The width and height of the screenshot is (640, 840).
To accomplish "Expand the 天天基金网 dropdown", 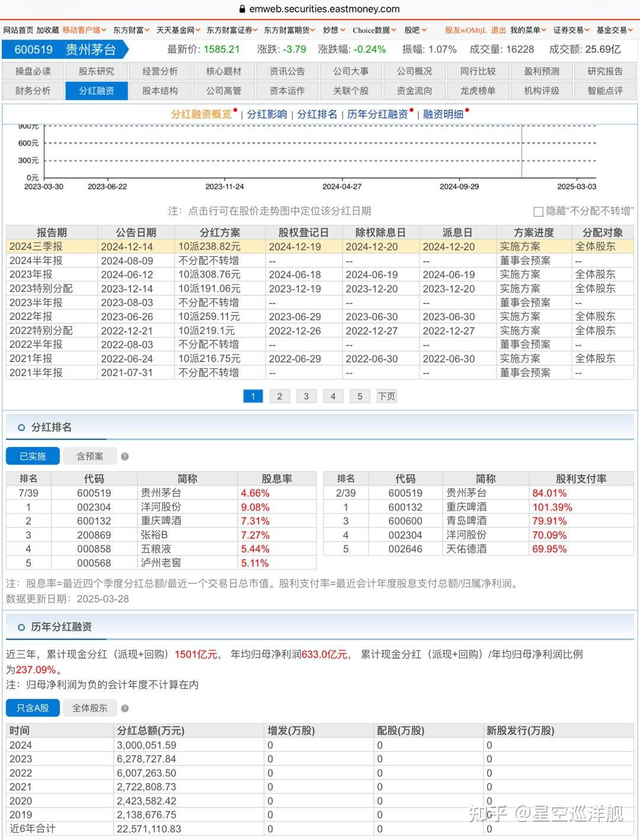I will [178, 30].
